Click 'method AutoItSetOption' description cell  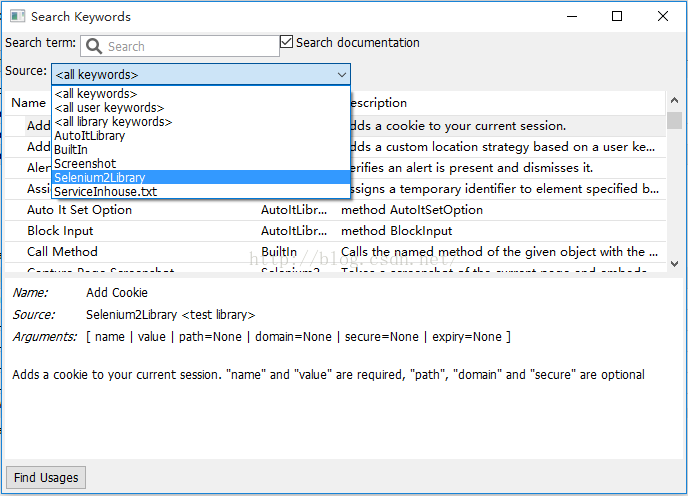412,210
